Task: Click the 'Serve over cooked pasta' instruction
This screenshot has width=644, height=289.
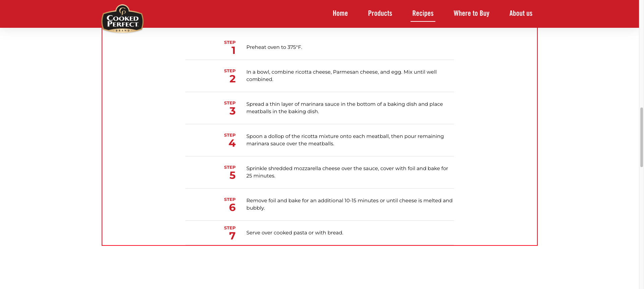Action: click(x=294, y=233)
